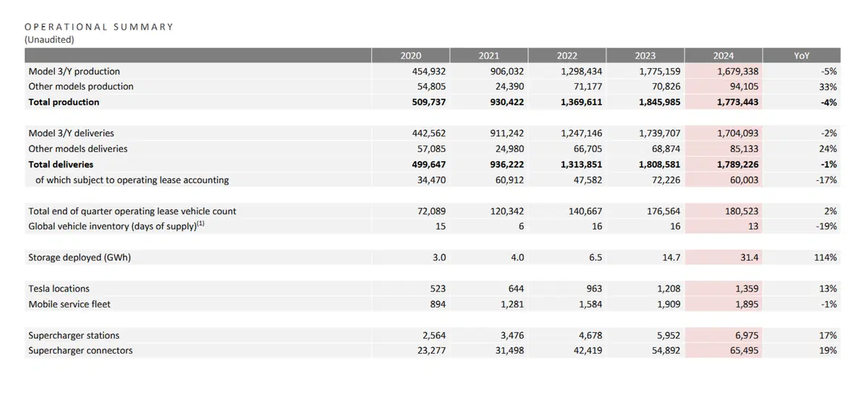Screen dimensions: 868x416
Task: Click the Tesla locations row label
Action: click(59, 289)
